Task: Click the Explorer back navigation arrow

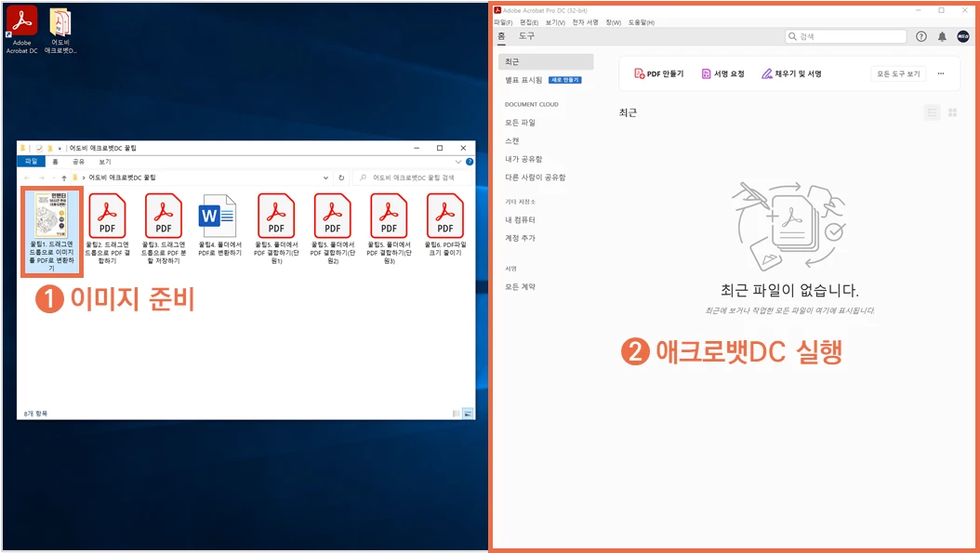Action: [27, 178]
